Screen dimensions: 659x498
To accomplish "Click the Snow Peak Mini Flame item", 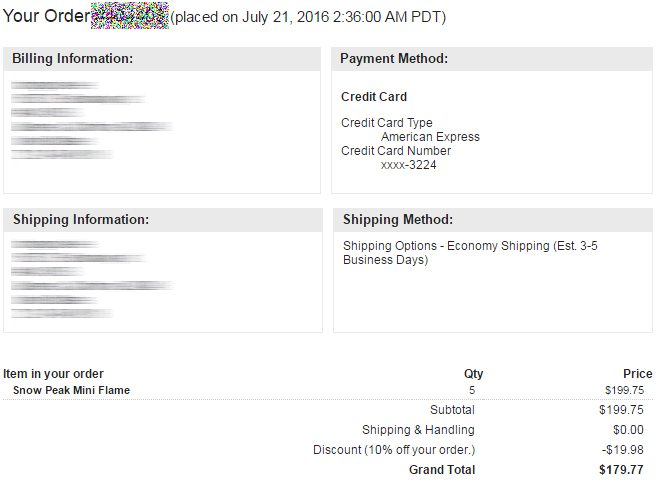I will point(71,390).
